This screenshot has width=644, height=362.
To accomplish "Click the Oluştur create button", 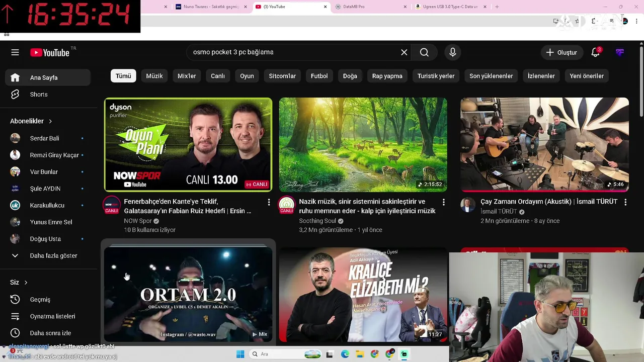I will pyautogui.click(x=561, y=52).
